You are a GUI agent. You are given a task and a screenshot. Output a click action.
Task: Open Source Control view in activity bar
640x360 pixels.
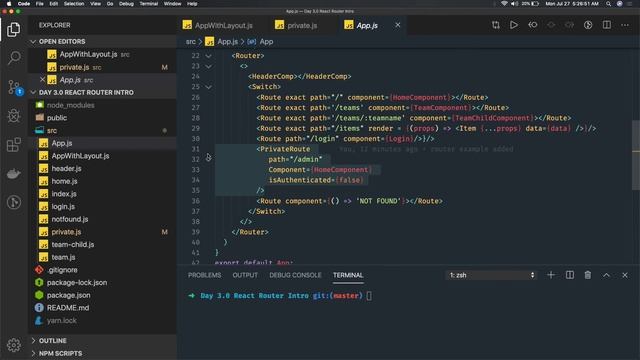click(x=14, y=87)
